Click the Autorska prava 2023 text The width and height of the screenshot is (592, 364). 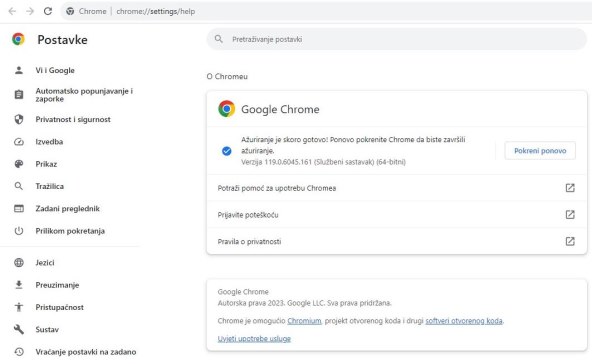[304, 303]
